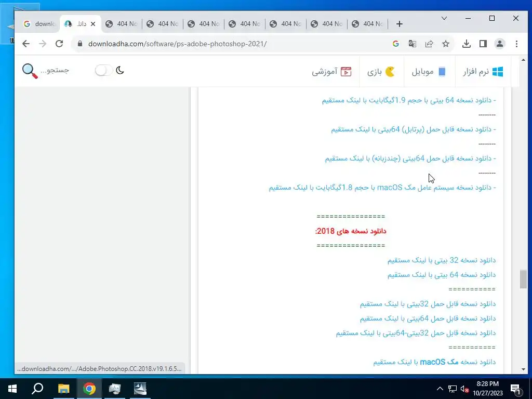
Task: Open the Chrome profile avatar
Action: coord(500,44)
